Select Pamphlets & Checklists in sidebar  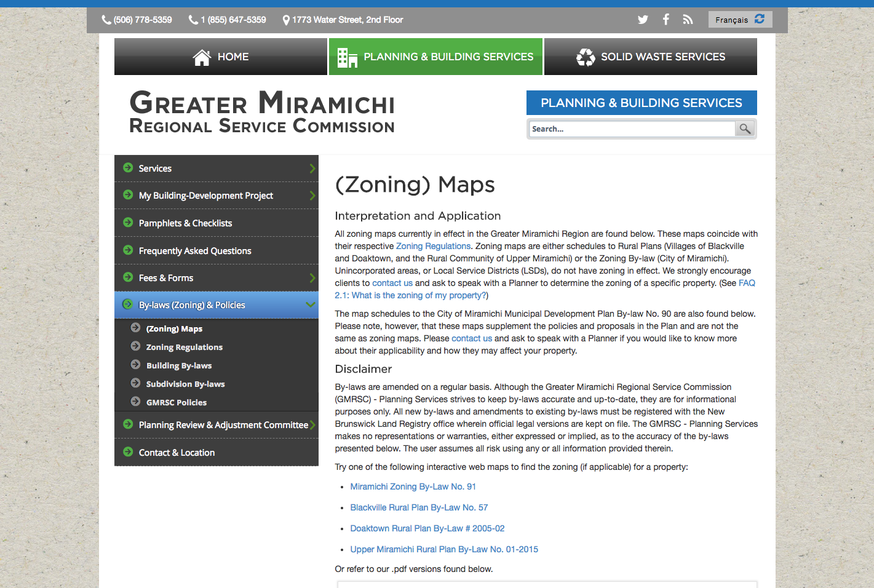[x=217, y=223]
